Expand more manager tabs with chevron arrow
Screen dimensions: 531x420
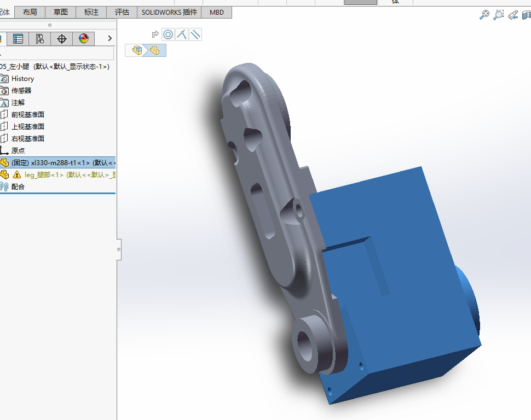109,39
